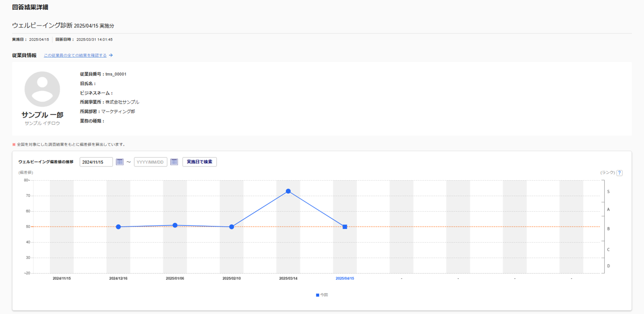Screen dimensions: 644x314
Task: Select the data point for 2024/12/16
Action: click(119, 227)
